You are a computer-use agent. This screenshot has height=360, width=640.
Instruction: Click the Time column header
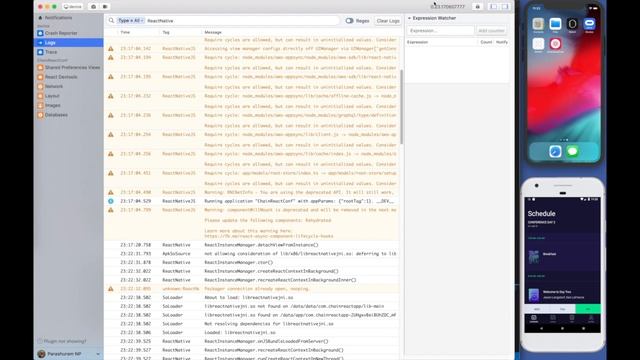[x=125, y=32]
